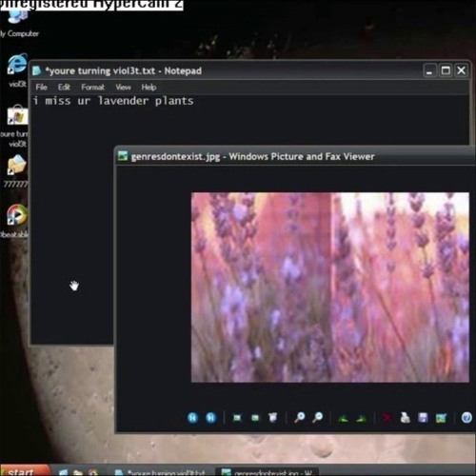Open the Notepad File menu
This screenshot has width=476, height=476.
(x=41, y=87)
